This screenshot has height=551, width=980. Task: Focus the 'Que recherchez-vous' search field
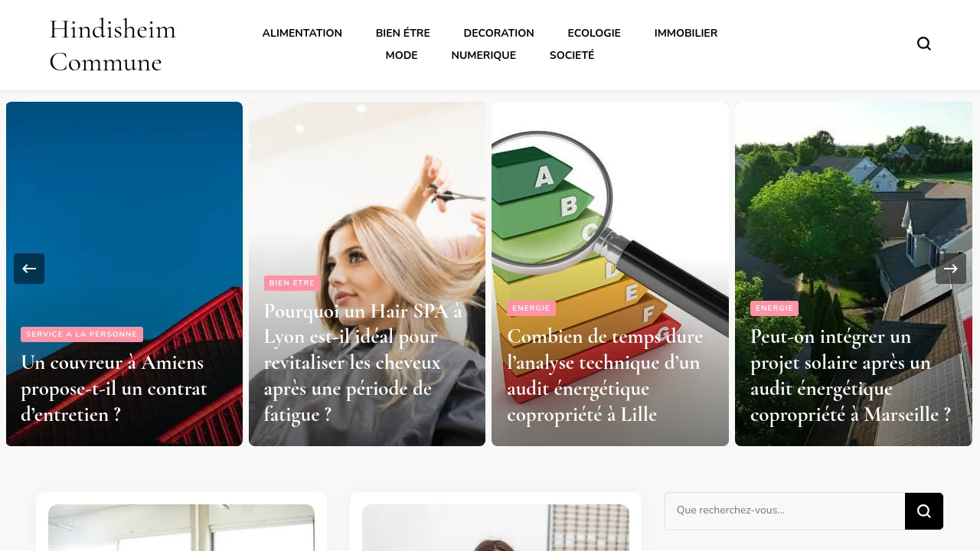(x=785, y=511)
